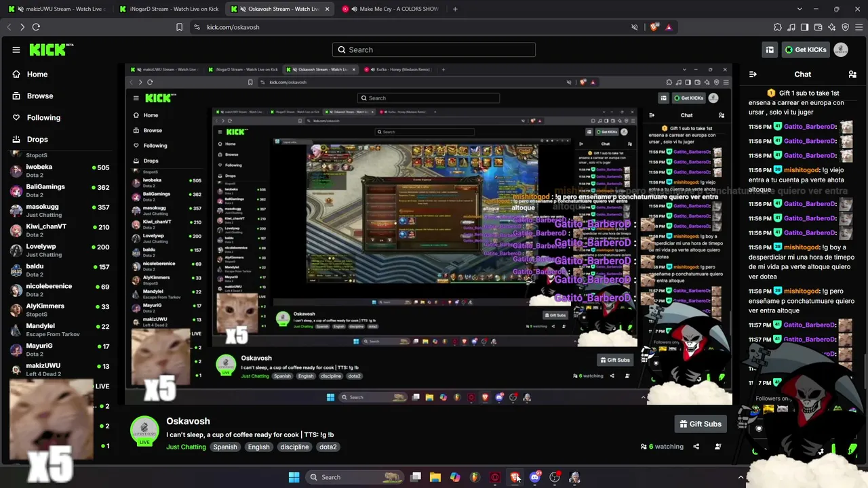Select the discipline tag

[x=294, y=447]
